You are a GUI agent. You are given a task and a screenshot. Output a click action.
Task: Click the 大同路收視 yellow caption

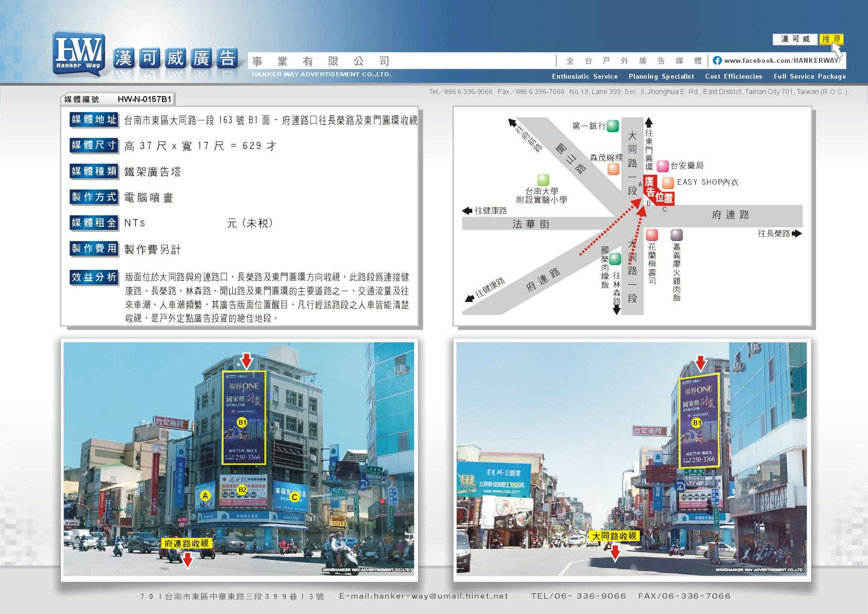(x=614, y=536)
